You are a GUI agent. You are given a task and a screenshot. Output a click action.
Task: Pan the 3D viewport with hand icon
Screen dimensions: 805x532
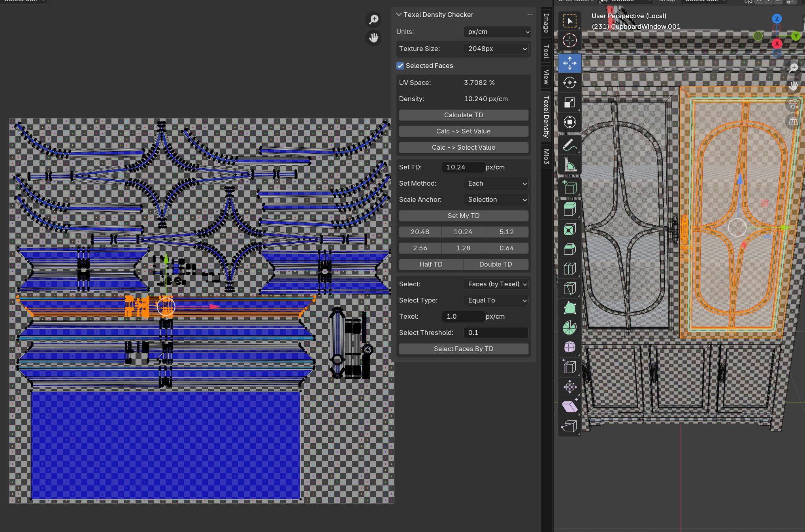point(793,86)
